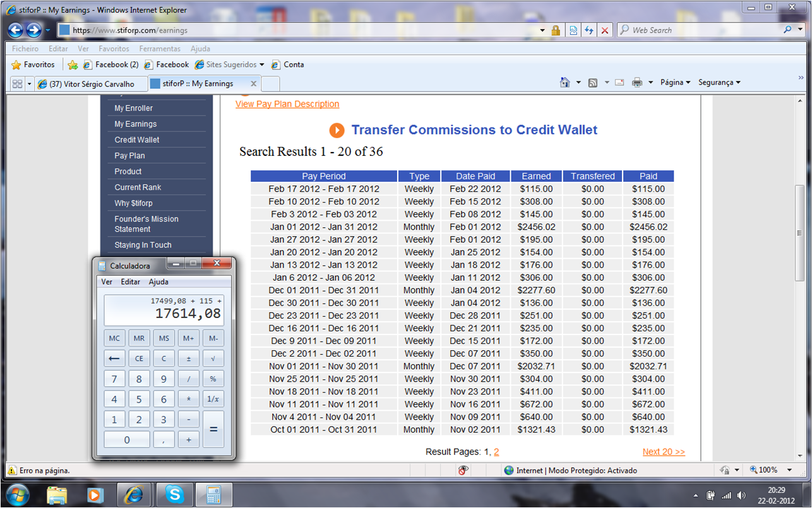
Task: Click the calculator backspace arrow key
Action: point(114,358)
